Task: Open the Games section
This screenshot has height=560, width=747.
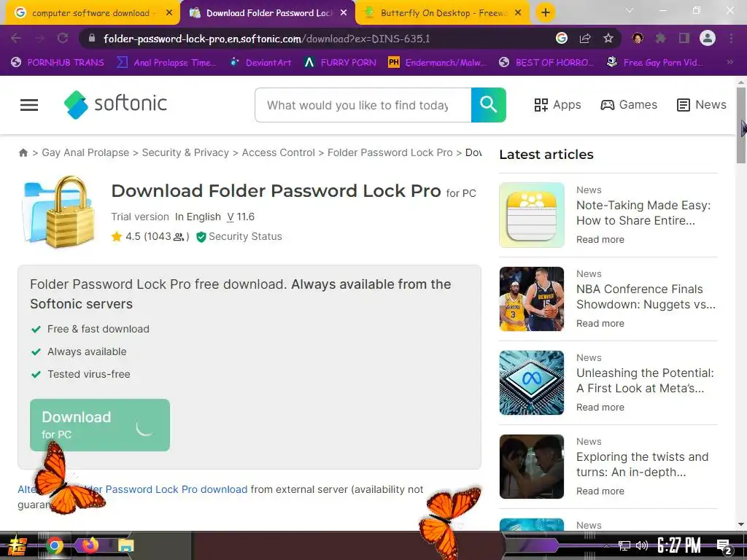Action: 629,105
